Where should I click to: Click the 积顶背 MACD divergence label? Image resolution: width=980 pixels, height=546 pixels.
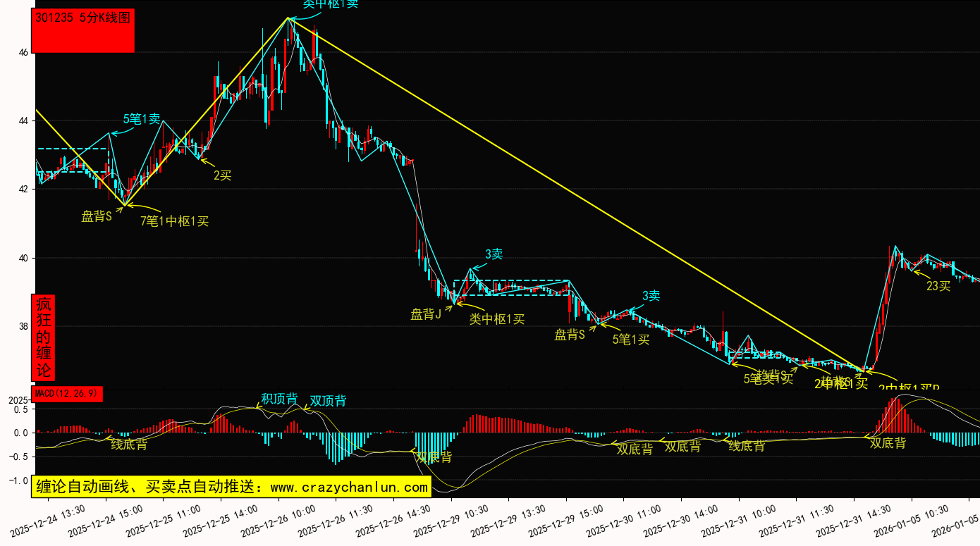tap(279, 399)
